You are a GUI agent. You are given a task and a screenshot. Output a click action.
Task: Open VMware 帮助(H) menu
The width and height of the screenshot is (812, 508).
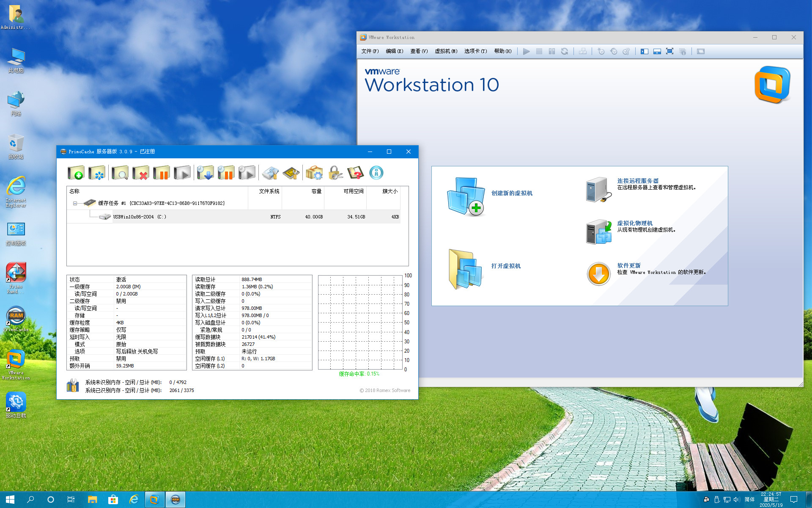503,51
